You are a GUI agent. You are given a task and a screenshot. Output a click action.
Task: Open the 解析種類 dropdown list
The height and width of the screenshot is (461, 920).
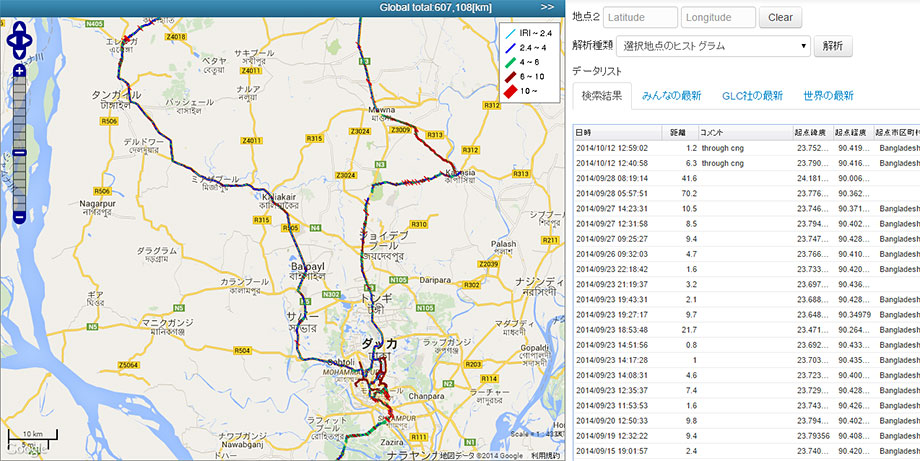pos(713,46)
